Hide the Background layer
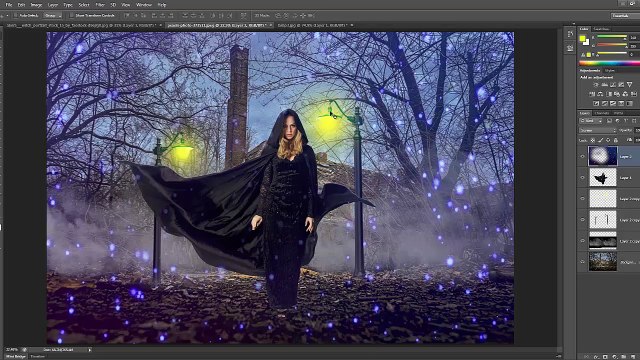640x360 pixels. pyautogui.click(x=582, y=262)
